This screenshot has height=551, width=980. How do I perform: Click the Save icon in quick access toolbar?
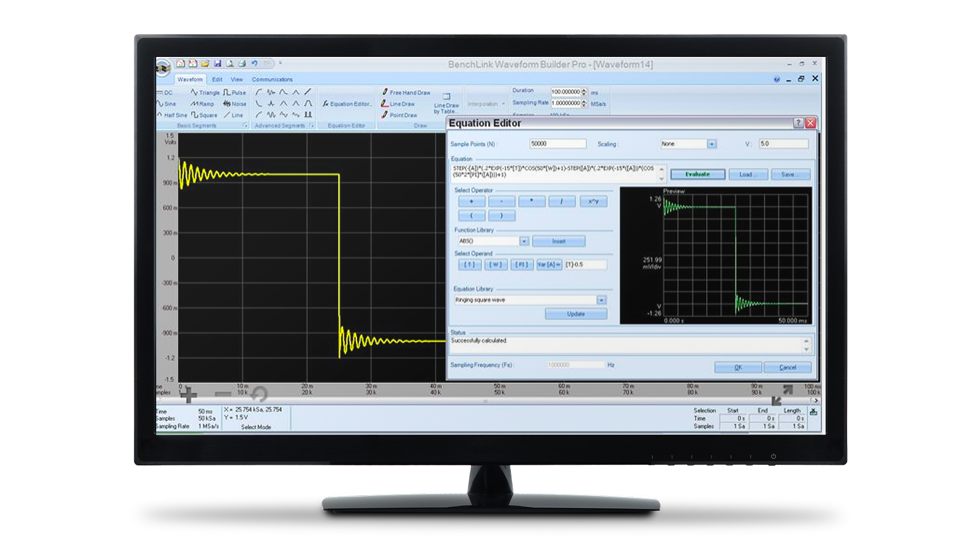(217, 64)
